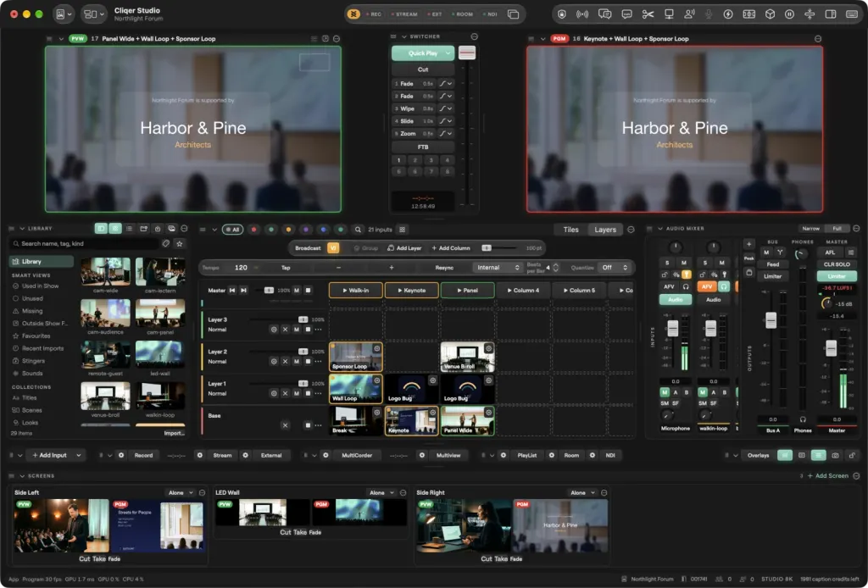This screenshot has width=868, height=588.
Task: Toggle the STREAM indicator in the top bar
Action: tap(404, 14)
